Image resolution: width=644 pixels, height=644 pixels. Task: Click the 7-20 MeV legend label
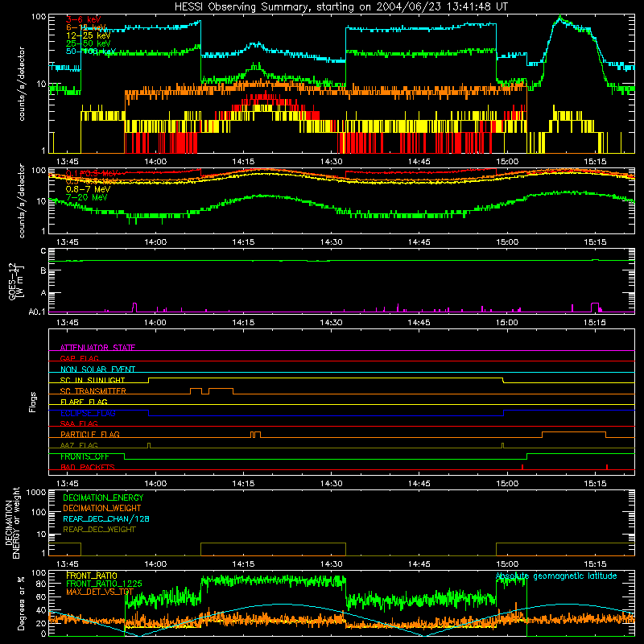87,197
